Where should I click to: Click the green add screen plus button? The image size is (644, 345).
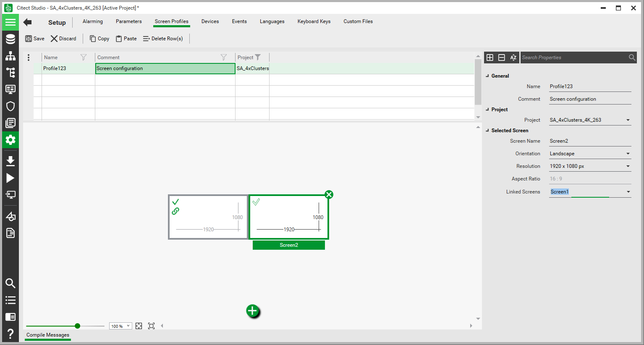252,311
